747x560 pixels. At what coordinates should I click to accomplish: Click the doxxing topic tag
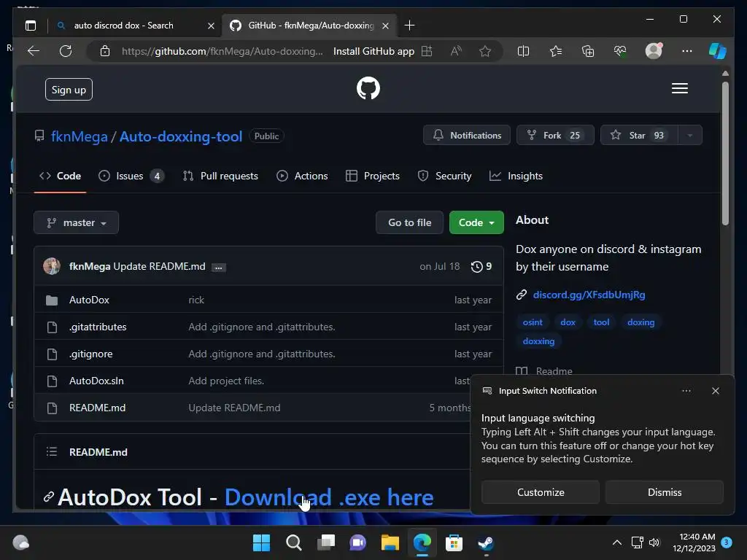click(538, 341)
